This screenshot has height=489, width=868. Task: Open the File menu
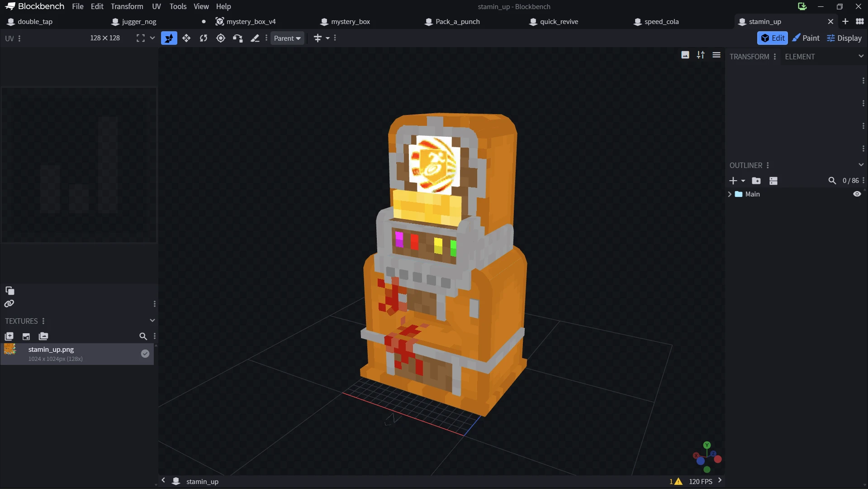[x=78, y=6]
